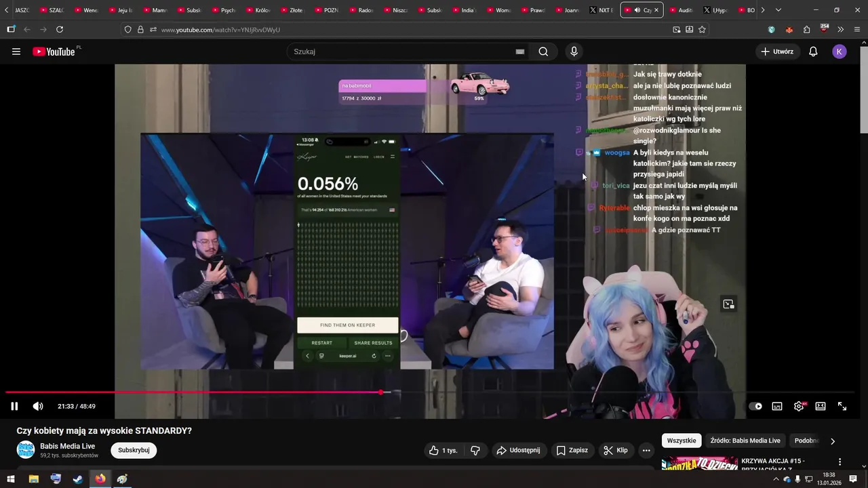Open the Babis Media Live channel link
Image resolution: width=868 pixels, height=488 pixels.
[68, 446]
